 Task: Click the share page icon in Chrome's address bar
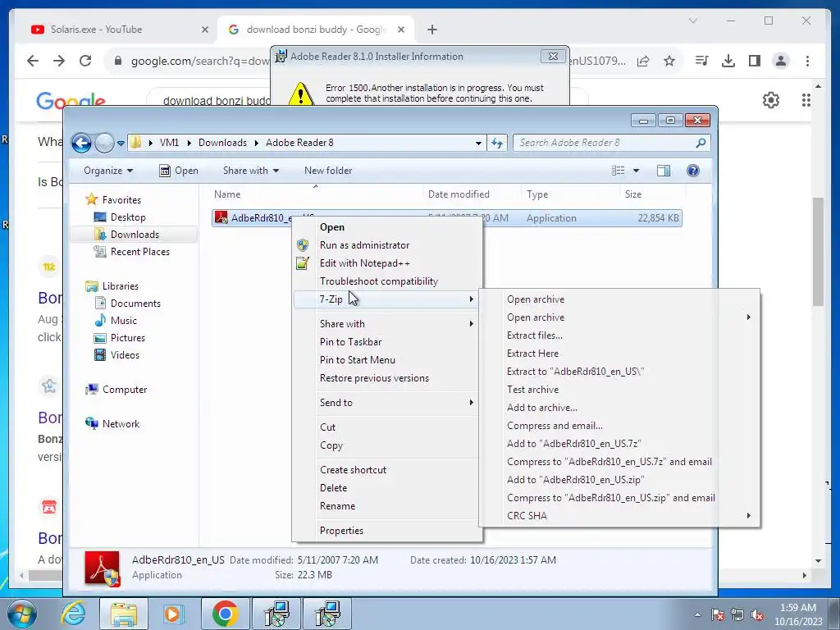(643, 61)
